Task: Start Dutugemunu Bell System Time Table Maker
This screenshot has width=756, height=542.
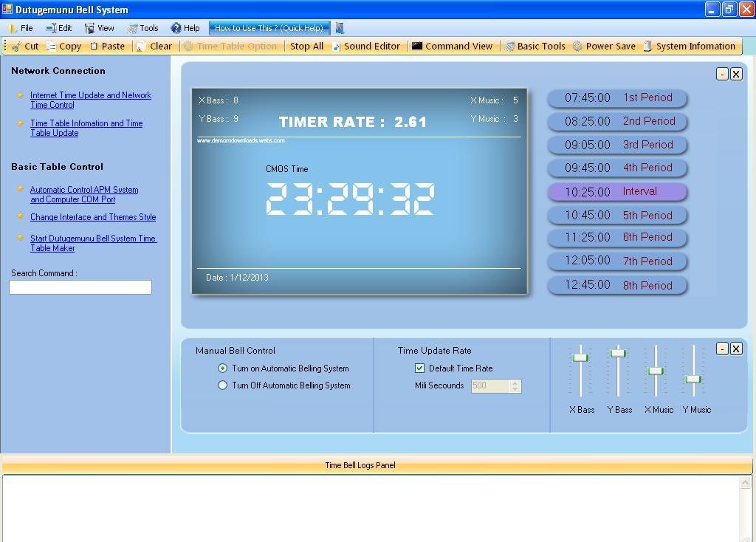Action: 94,243
